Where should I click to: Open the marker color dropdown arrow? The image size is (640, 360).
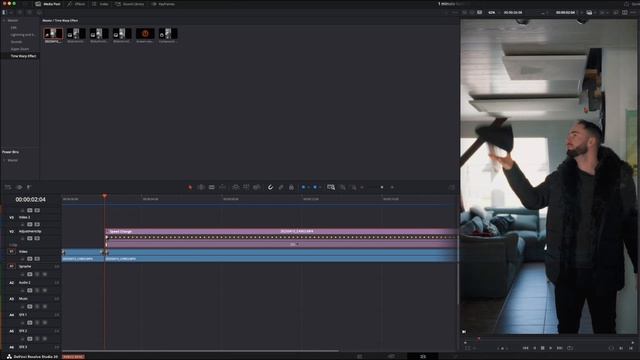(320, 187)
